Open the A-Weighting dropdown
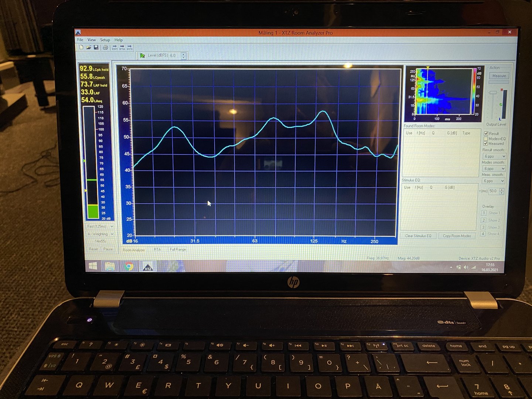532x399 pixels. tap(100, 234)
